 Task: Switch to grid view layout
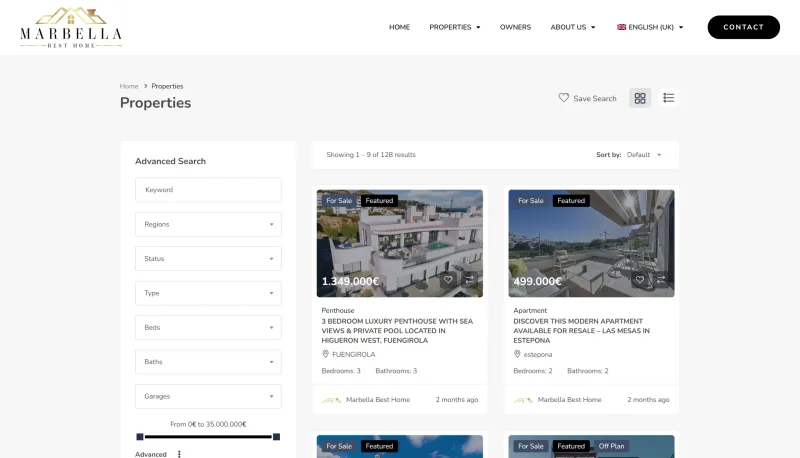tap(640, 98)
